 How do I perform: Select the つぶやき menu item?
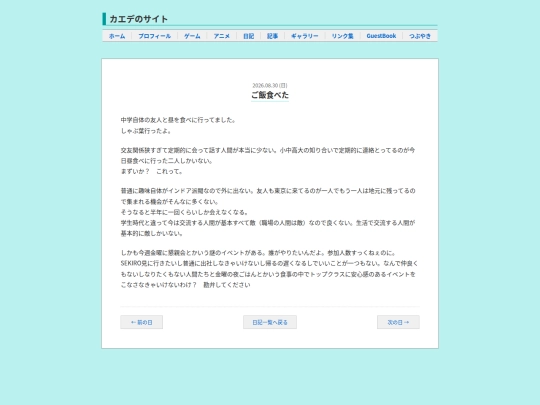[x=420, y=36]
